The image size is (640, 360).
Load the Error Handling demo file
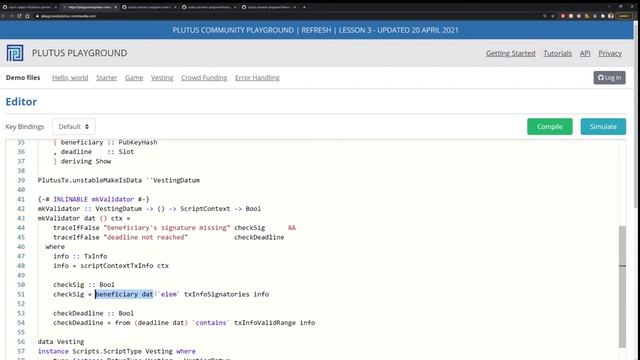(257, 78)
